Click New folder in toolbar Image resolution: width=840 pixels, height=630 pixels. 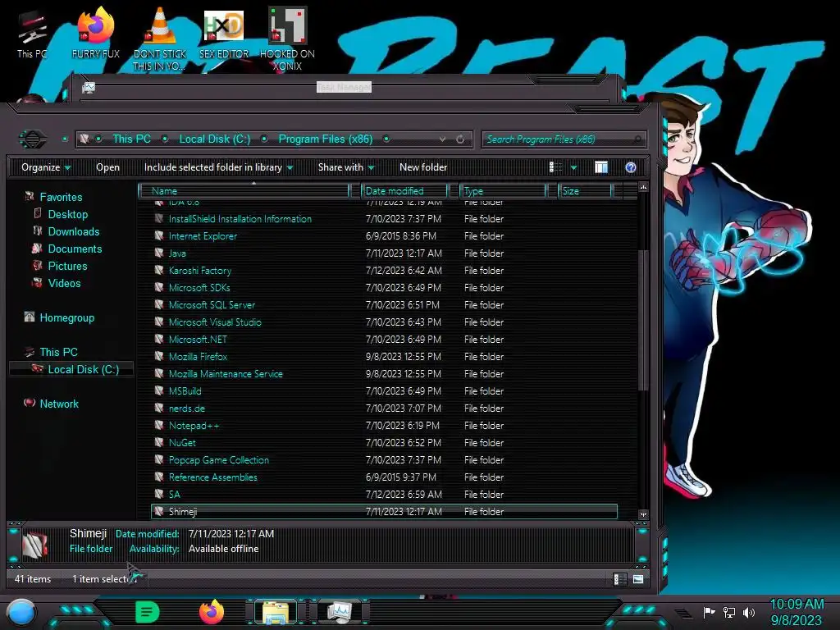pyautogui.click(x=423, y=167)
